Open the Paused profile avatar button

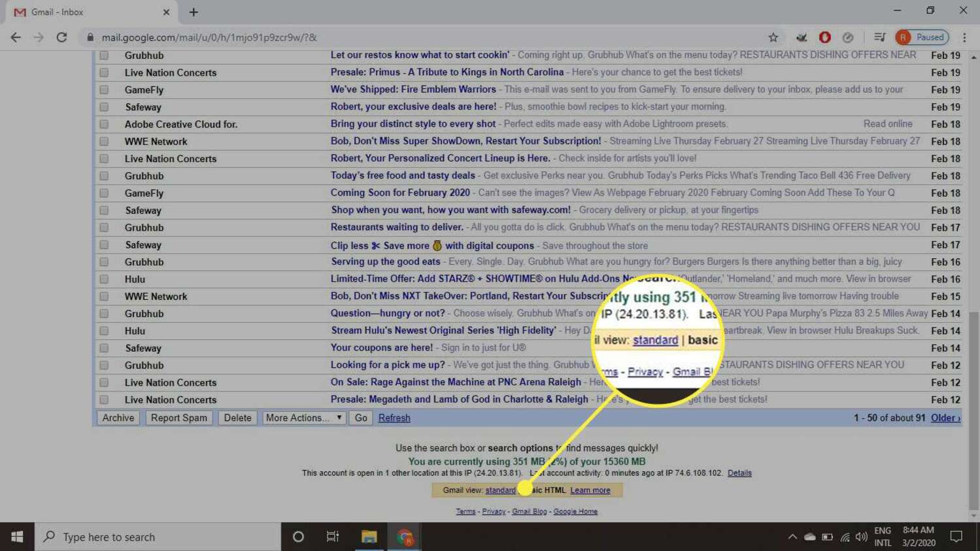tap(921, 37)
